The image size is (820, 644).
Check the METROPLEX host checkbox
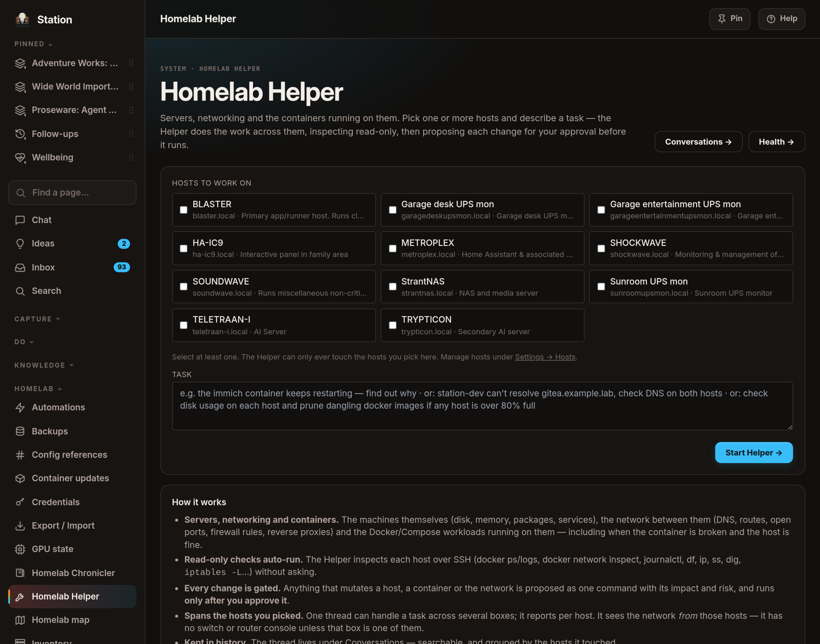[393, 249]
